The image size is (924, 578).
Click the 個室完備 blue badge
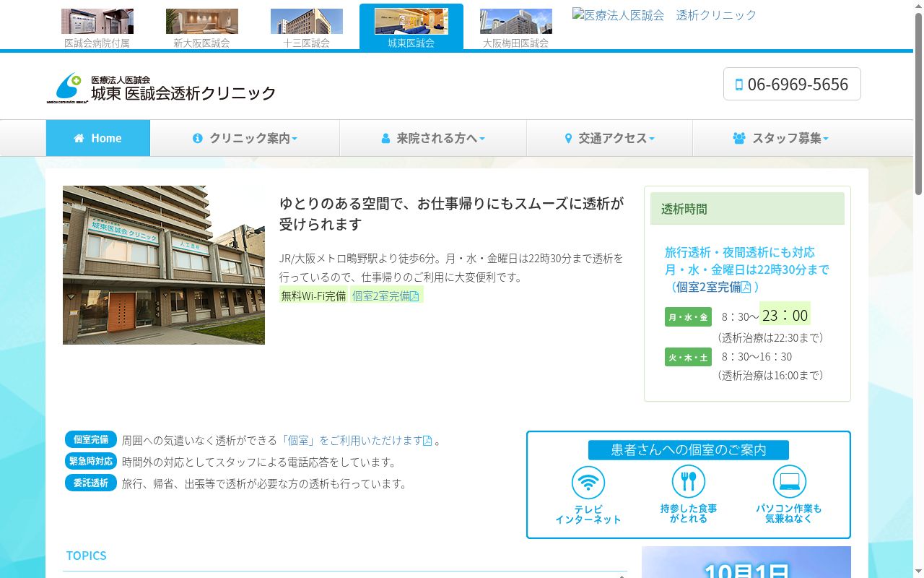click(x=91, y=439)
